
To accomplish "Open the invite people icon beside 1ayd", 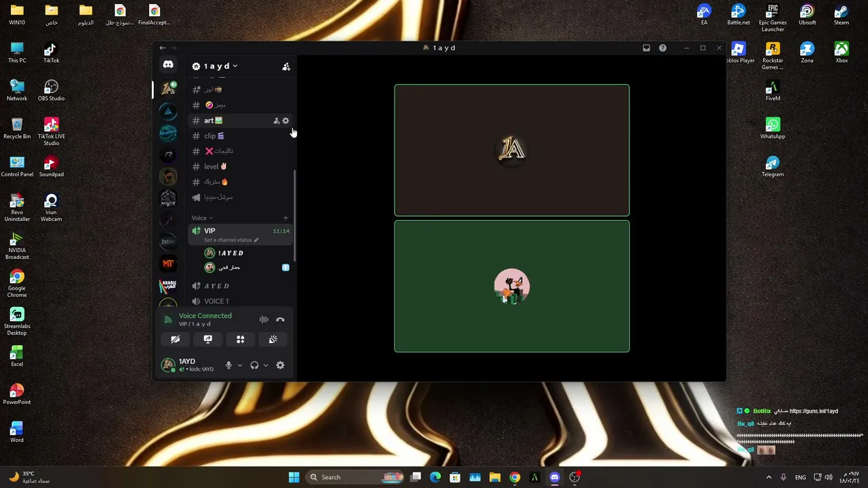I will (x=286, y=66).
